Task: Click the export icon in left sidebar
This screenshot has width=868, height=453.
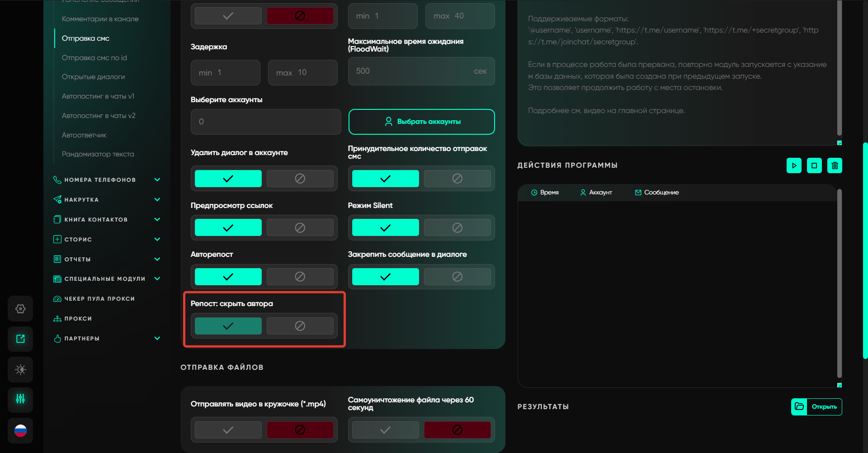Action: point(20,339)
